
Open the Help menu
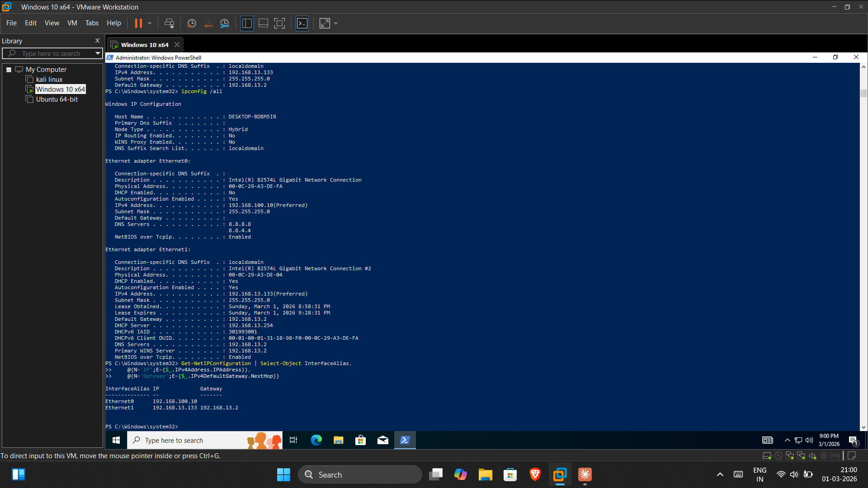114,23
